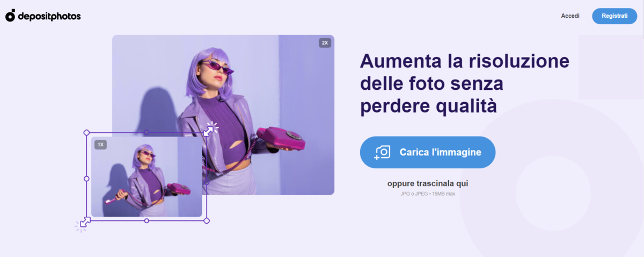The width and height of the screenshot is (644, 257).
Task: Click the Registrati sign-up button
Action: [614, 16]
